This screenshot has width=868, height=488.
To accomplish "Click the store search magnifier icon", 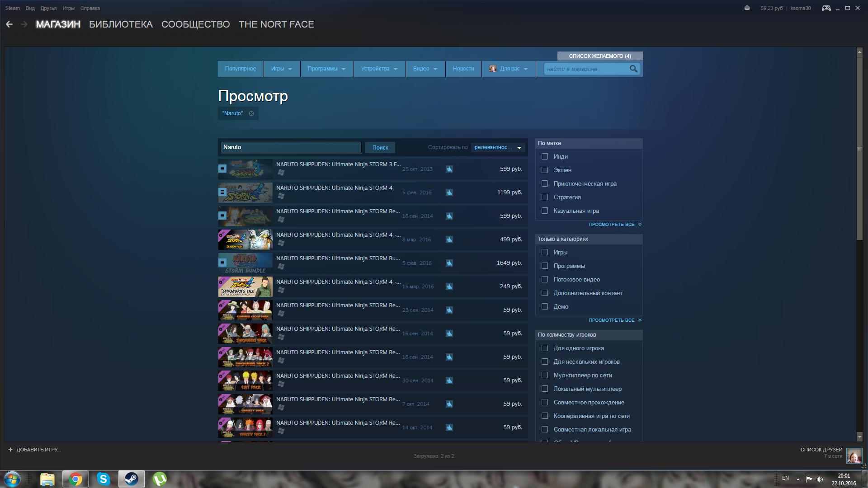I will pos(633,69).
